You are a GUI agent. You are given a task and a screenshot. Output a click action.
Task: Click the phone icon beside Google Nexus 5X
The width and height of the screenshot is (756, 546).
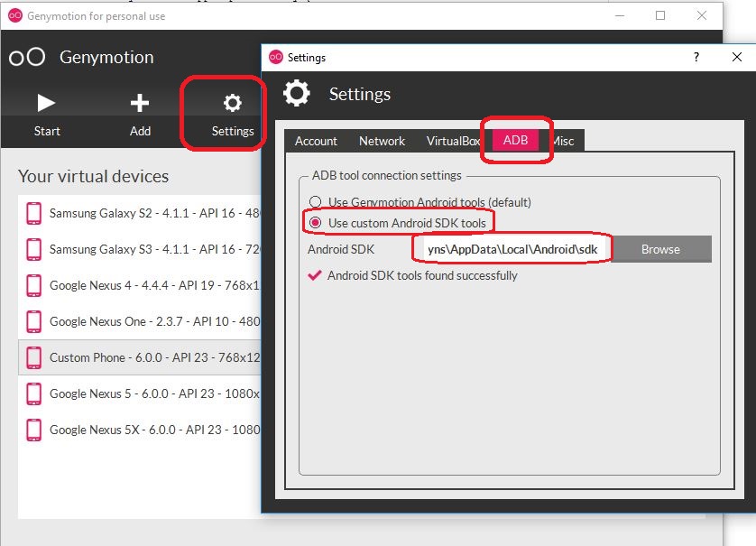33,430
